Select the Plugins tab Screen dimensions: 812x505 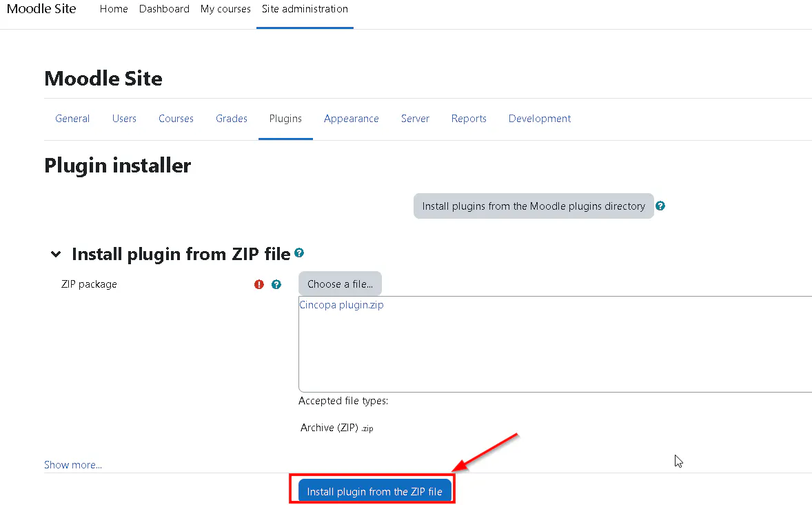[285, 119]
